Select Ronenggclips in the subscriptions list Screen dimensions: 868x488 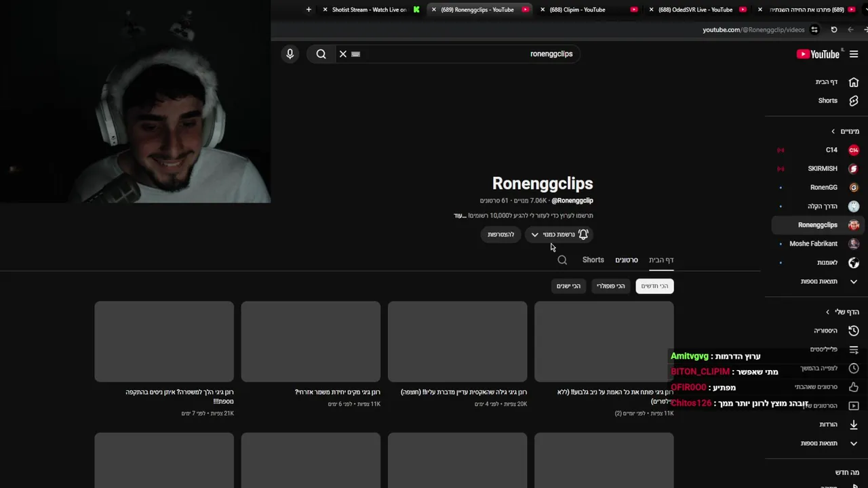(817, 225)
